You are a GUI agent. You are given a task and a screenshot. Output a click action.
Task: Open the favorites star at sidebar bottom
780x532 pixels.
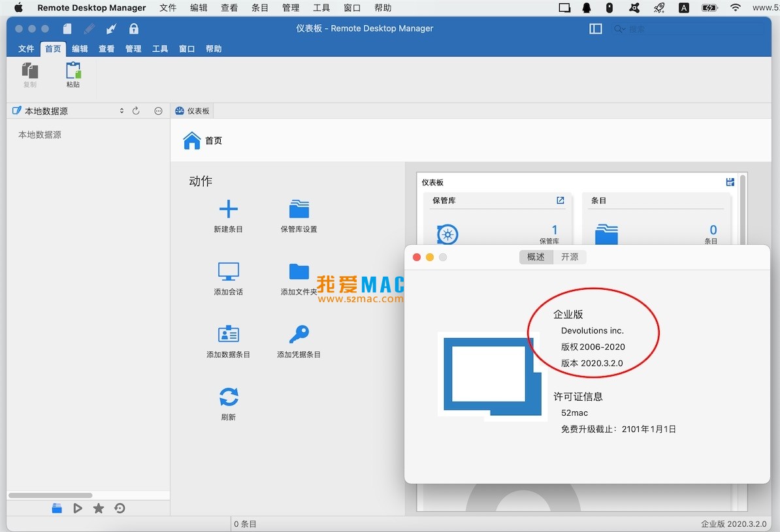[99, 509]
